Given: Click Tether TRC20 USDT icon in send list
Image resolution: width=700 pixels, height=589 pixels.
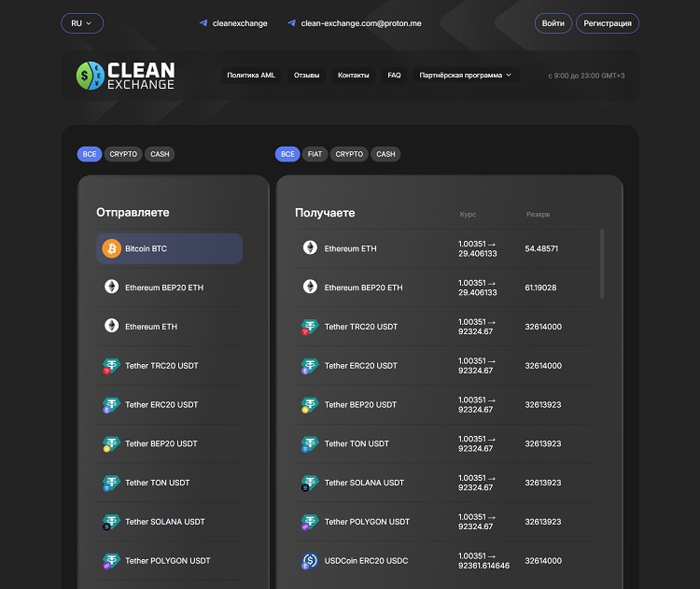Looking at the screenshot, I should coord(111,366).
